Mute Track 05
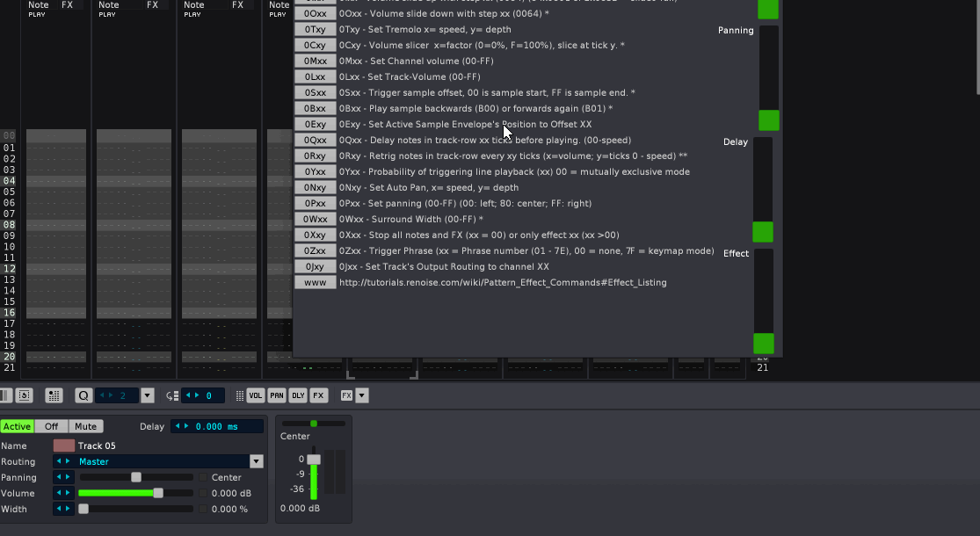This screenshot has width=980, height=536. (x=85, y=426)
